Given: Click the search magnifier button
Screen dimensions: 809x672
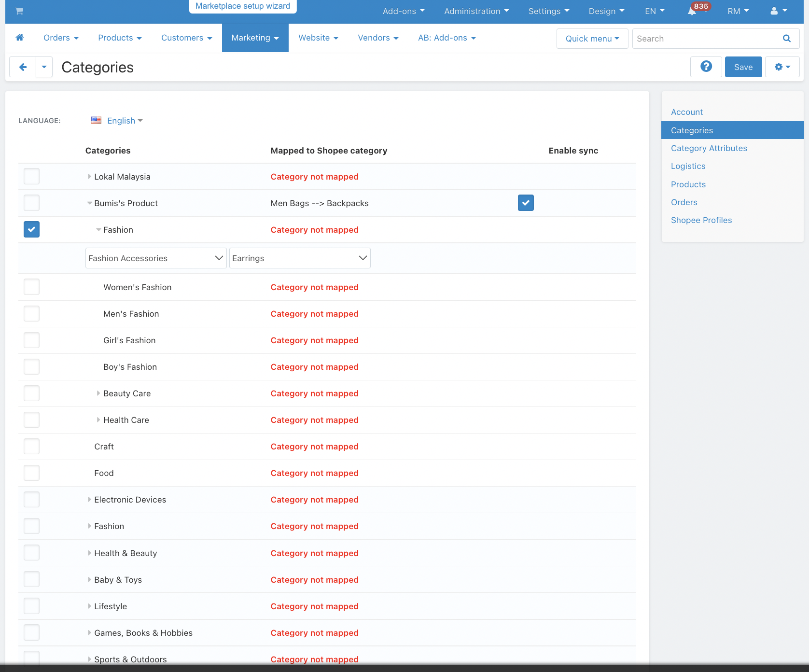Looking at the screenshot, I should (x=787, y=39).
